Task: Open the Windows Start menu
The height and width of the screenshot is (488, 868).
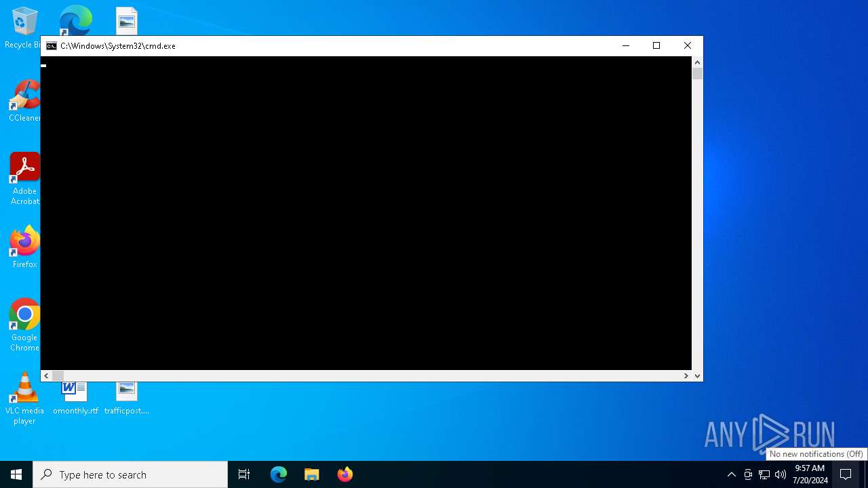Action: [16, 474]
